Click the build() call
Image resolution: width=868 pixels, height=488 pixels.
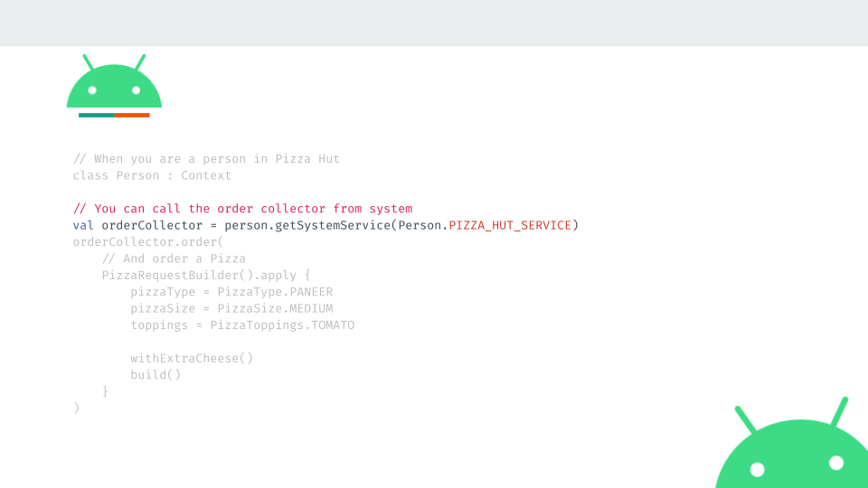point(156,374)
